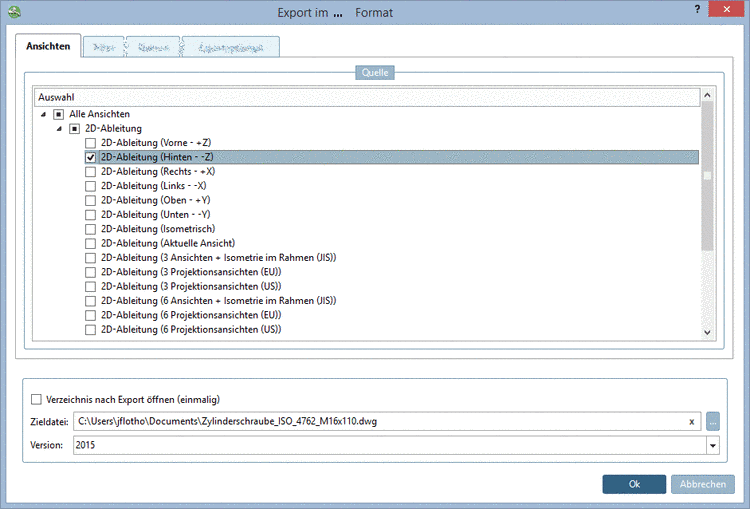The image size is (750, 509).
Task: Collapse the Alle Ansichten tree node
Action: pos(44,114)
